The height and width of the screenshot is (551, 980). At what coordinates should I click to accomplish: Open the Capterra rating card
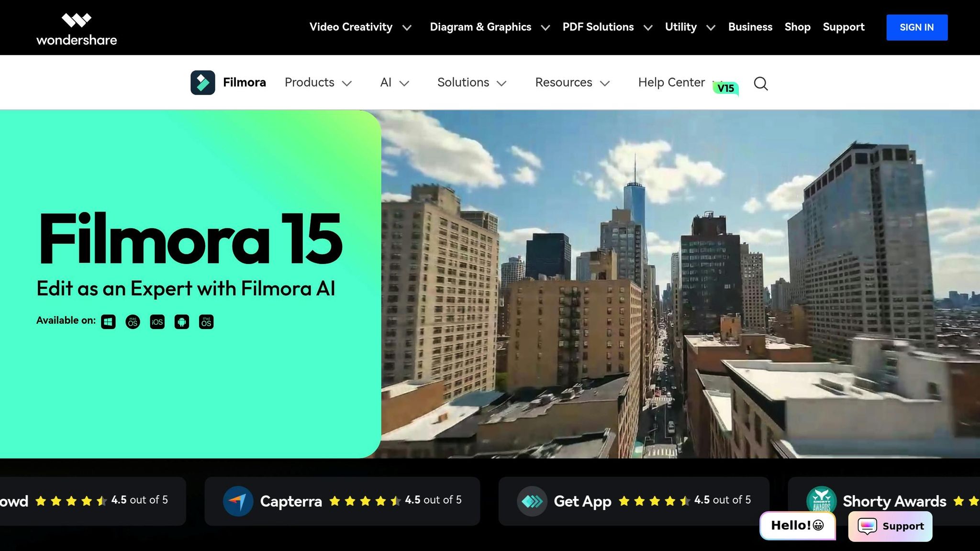click(342, 501)
